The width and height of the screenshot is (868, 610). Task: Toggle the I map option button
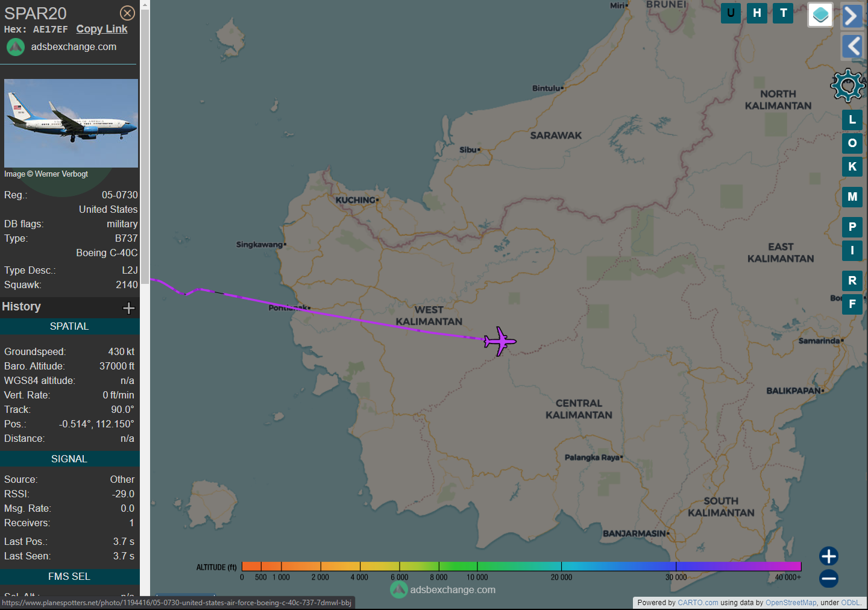[x=852, y=251]
